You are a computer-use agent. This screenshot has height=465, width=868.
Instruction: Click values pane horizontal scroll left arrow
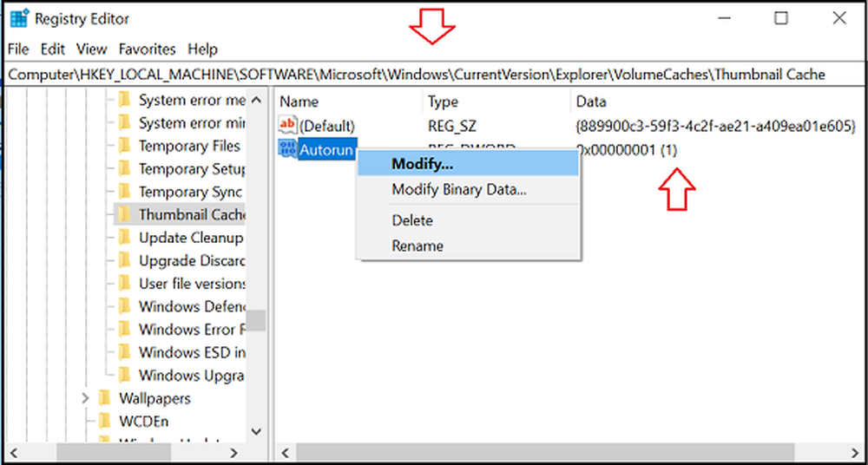(x=286, y=453)
